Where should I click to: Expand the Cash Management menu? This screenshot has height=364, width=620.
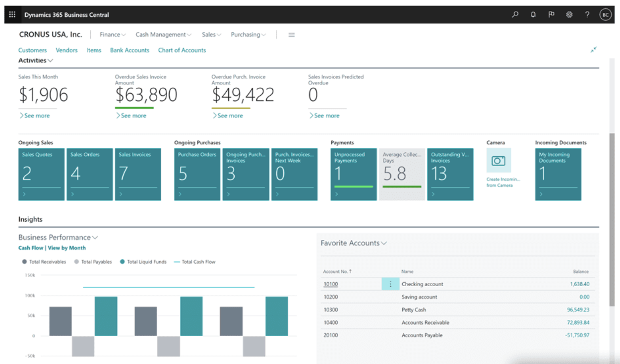163,34
